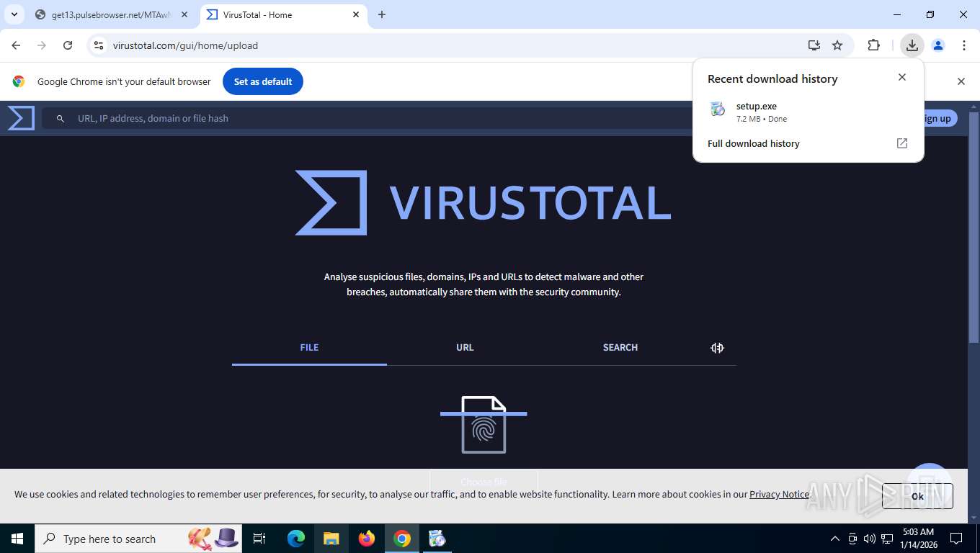The width and height of the screenshot is (980, 553).
Task: Click the setup.exe file icon
Action: pos(717,109)
